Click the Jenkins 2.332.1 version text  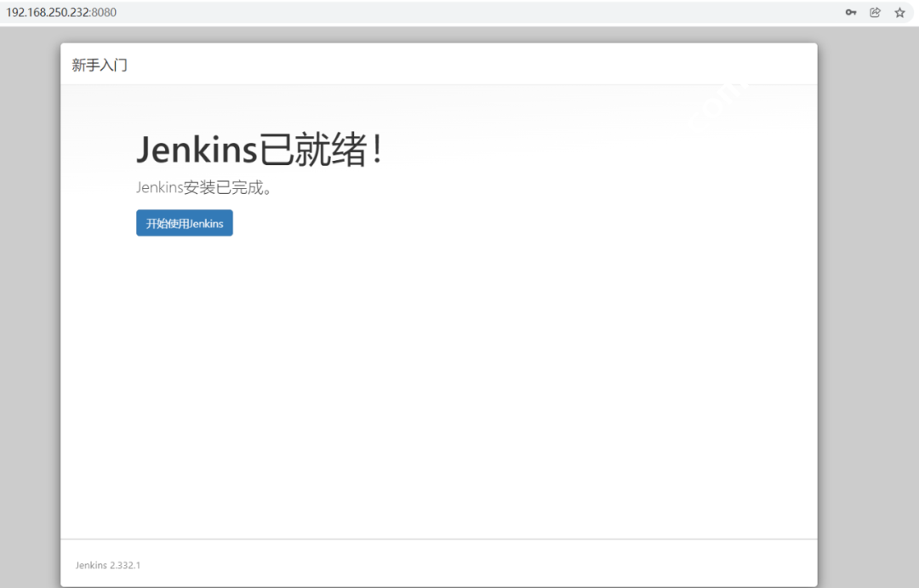click(x=108, y=565)
